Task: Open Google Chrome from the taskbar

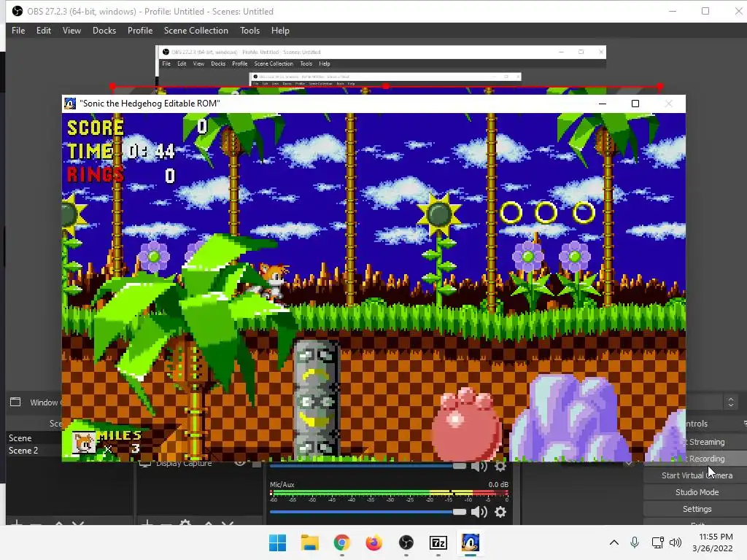Action: (x=341, y=542)
